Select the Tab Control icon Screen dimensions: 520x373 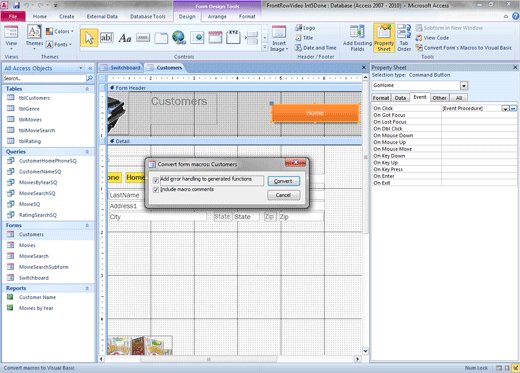tap(161, 38)
